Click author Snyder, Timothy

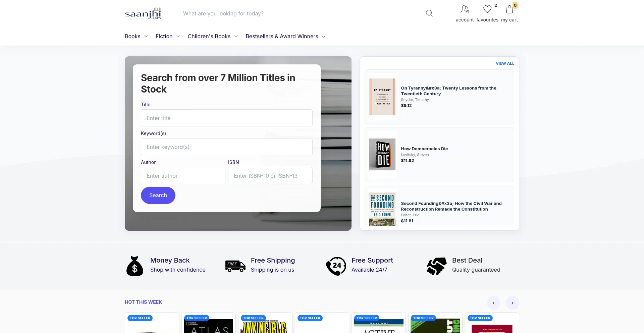pyautogui.click(x=415, y=100)
